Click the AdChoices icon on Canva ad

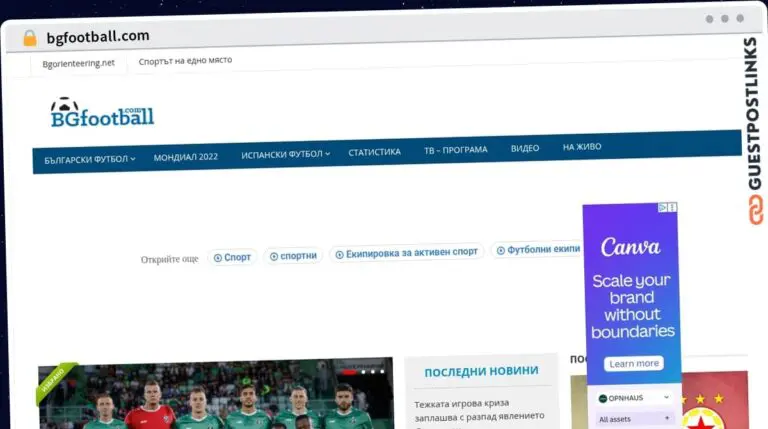663,208
